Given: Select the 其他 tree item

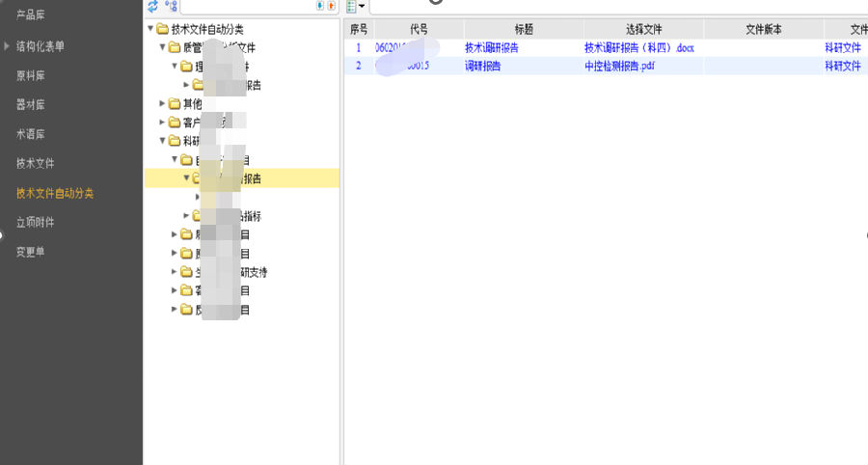Looking at the screenshot, I should 193,103.
